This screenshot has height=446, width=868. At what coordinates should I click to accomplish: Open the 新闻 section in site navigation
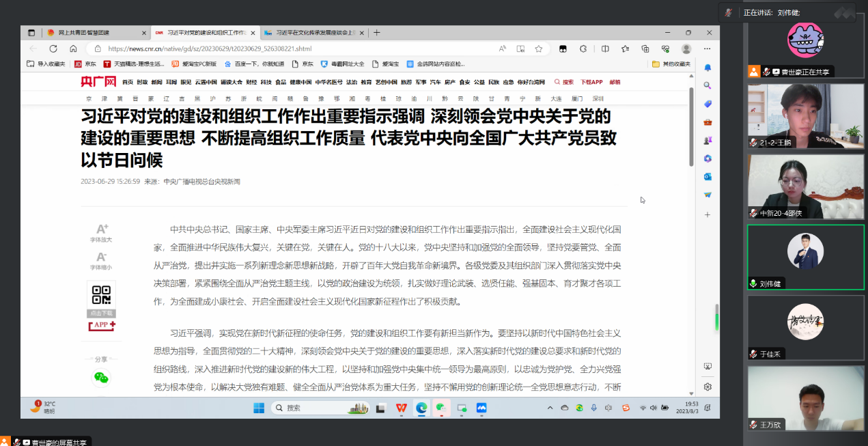[157, 82]
